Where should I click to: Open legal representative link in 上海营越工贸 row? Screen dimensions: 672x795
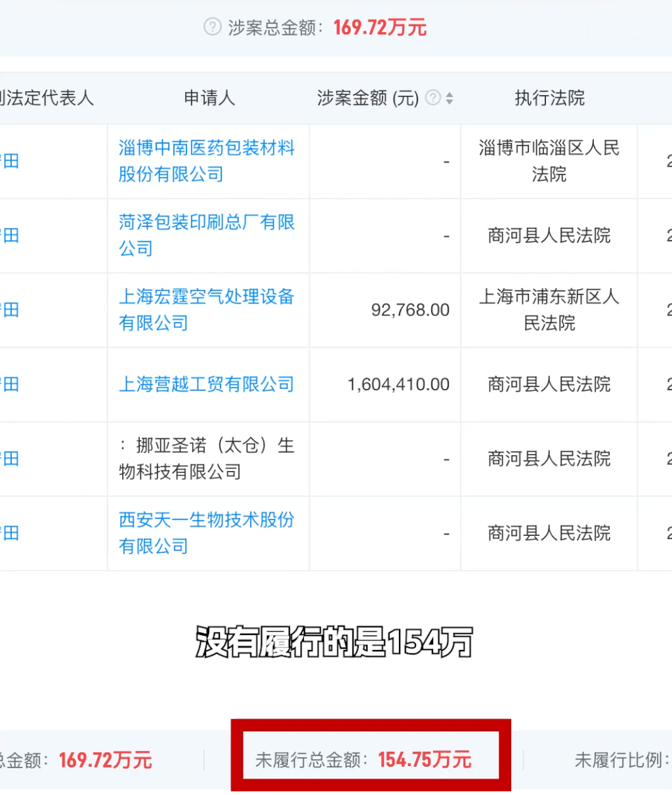10,384
